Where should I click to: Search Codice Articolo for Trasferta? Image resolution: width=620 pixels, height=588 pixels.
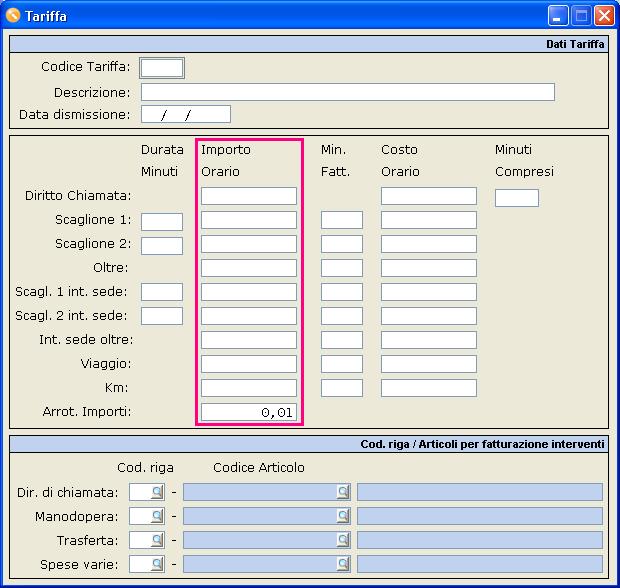tap(343, 540)
